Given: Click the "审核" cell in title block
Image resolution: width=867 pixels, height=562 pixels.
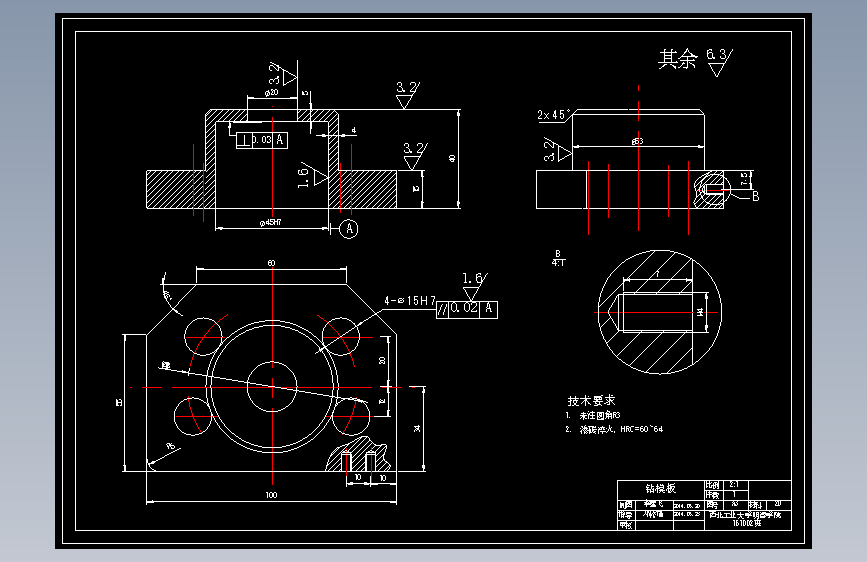Looking at the screenshot, I should click(626, 524).
